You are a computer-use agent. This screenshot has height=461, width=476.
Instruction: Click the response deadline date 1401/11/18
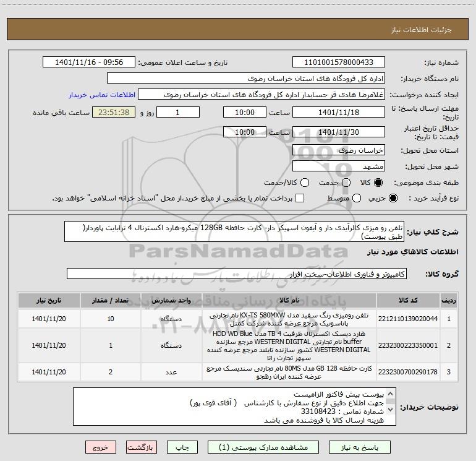tap(339, 112)
